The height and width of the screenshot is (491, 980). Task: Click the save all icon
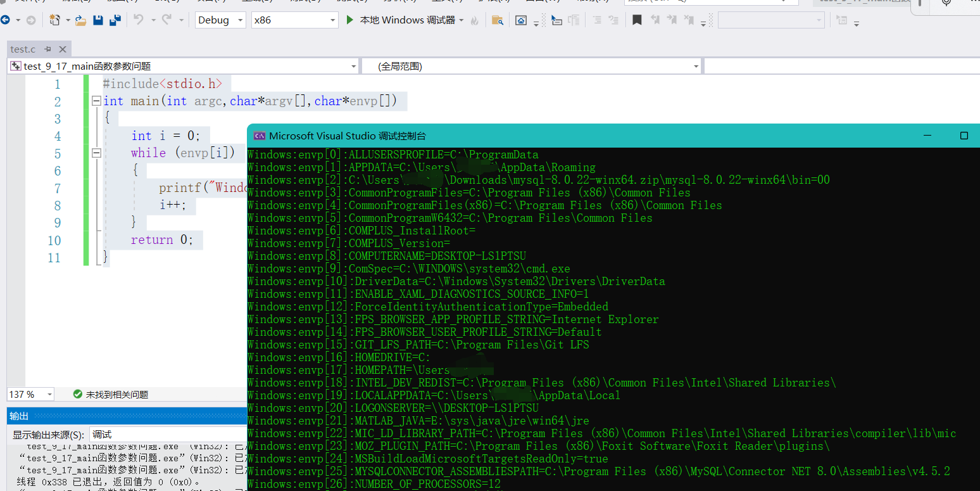tap(115, 20)
